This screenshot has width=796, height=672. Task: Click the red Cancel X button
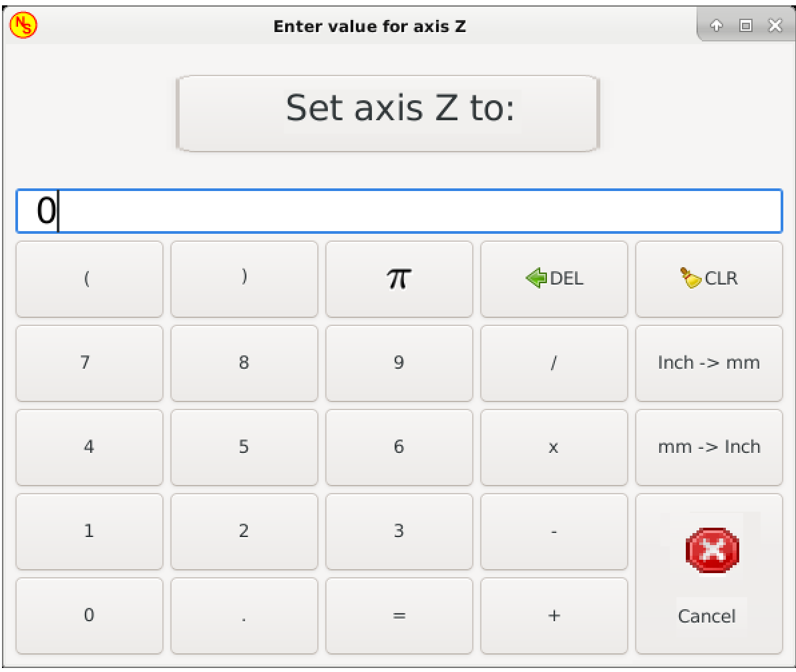click(x=709, y=573)
